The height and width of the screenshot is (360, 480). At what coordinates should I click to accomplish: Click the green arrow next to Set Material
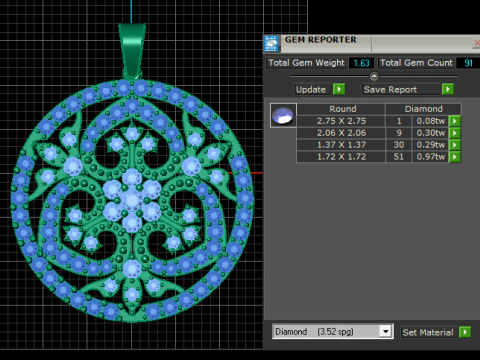point(465,332)
